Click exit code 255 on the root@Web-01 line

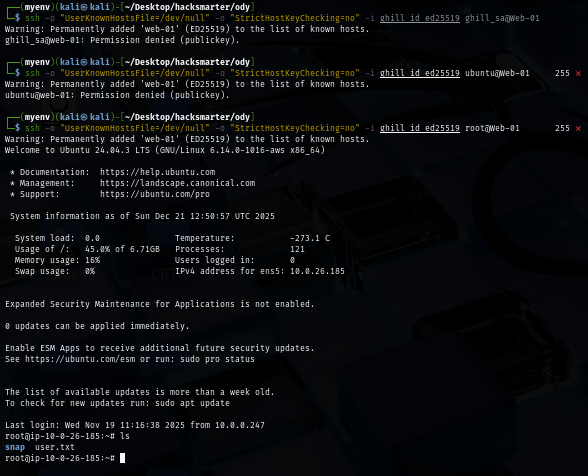pos(562,128)
